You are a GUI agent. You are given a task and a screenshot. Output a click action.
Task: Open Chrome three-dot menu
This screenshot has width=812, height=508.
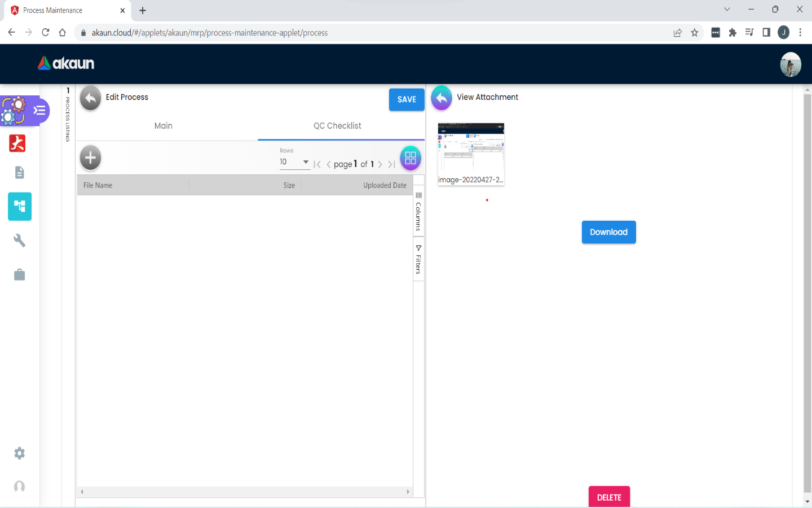pyautogui.click(x=800, y=32)
